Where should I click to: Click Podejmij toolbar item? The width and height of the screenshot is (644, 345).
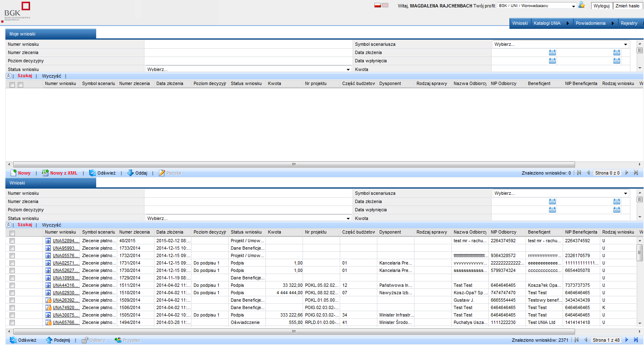click(x=58, y=340)
